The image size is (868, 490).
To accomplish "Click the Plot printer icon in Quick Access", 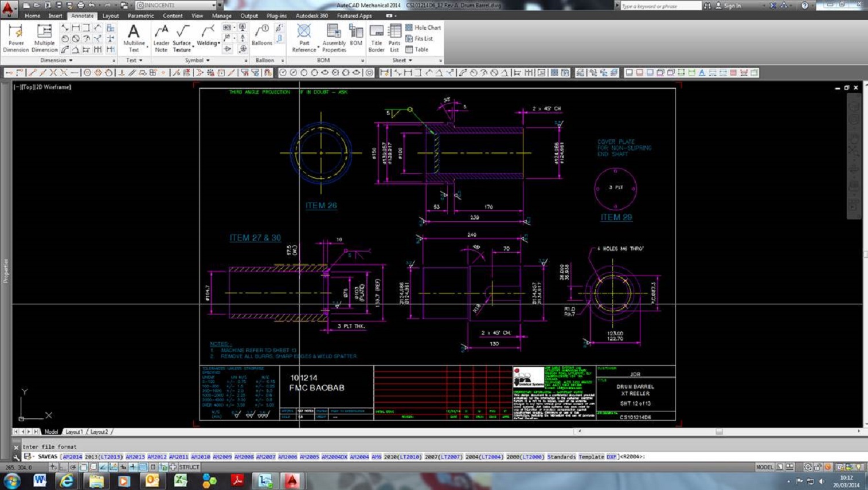I will [x=80, y=5].
